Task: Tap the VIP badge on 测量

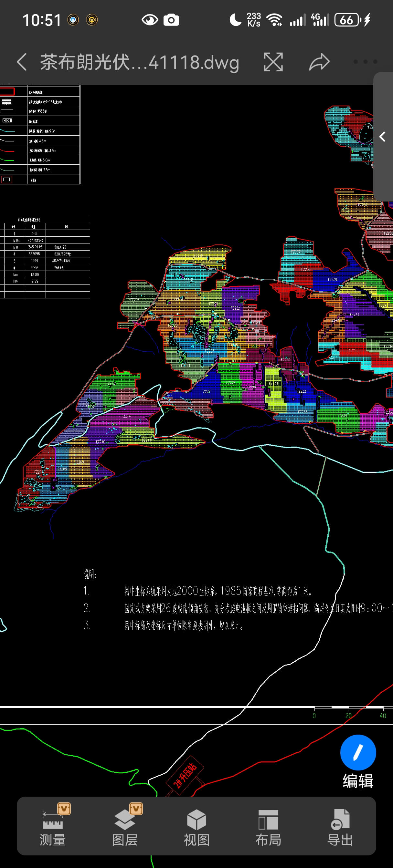Action: 64,809
